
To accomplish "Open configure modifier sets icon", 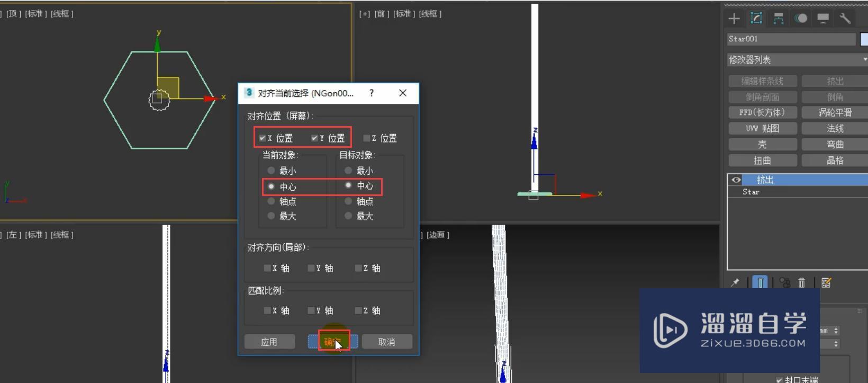I will click(x=826, y=283).
